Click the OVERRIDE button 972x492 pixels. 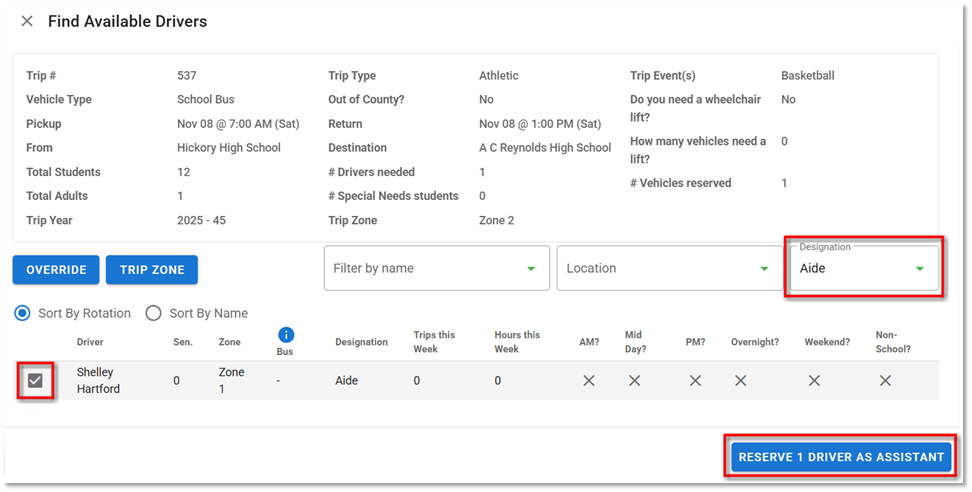56,270
